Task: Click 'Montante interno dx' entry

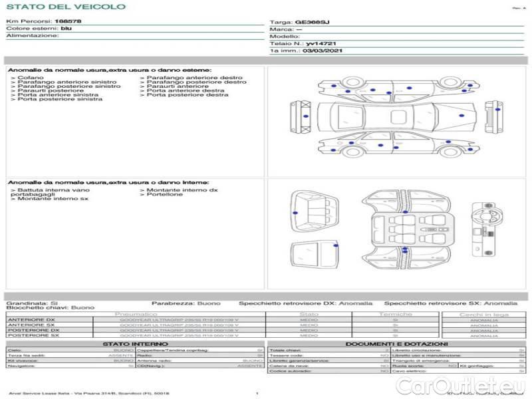Action: click(179, 190)
